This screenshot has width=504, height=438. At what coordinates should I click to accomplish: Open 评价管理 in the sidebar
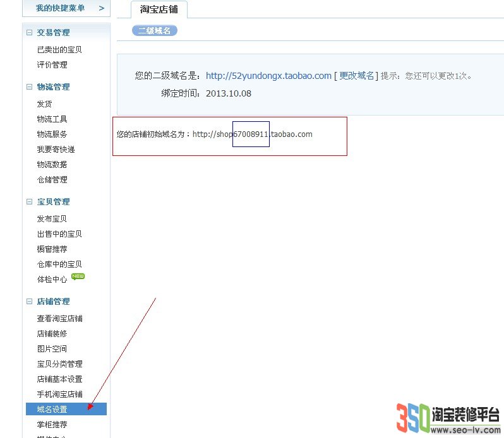point(52,64)
